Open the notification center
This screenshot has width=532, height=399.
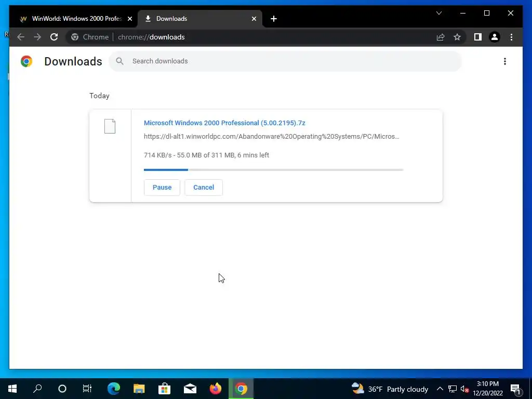[515, 389]
